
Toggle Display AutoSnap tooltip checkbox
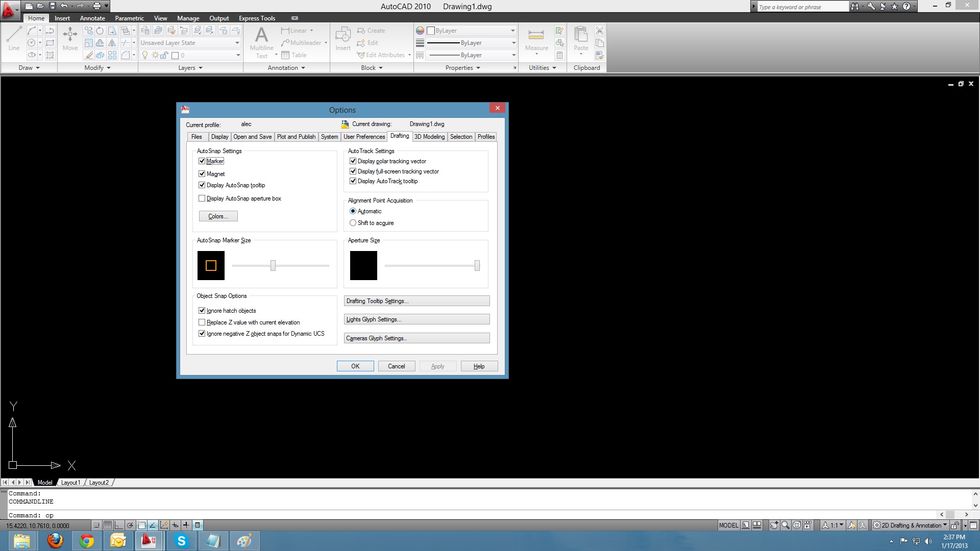[x=202, y=185]
